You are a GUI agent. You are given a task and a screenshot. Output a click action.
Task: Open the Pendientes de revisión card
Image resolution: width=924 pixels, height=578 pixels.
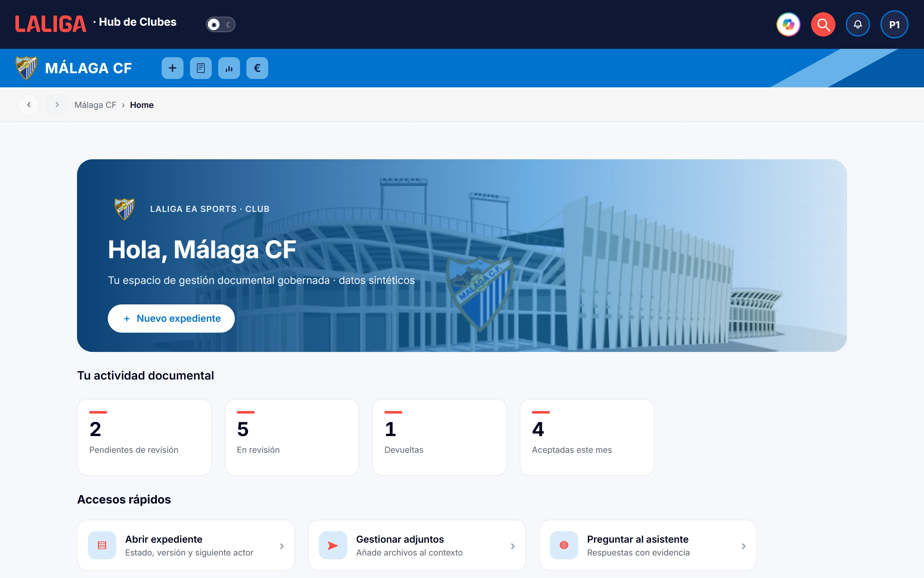[144, 437]
